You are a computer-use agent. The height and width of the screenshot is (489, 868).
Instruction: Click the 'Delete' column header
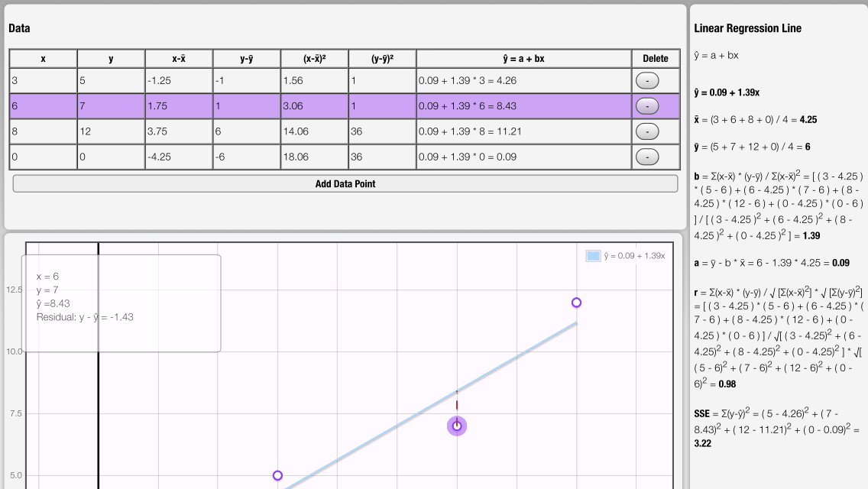tap(656, 59)
